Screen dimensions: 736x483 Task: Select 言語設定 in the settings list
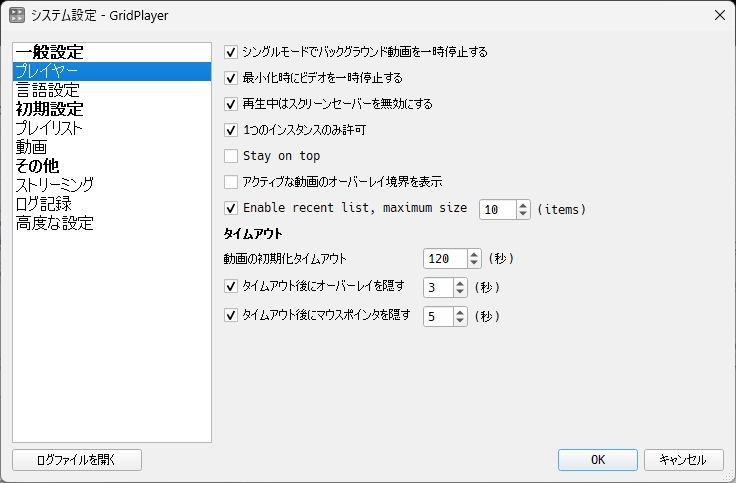(46, 90)
